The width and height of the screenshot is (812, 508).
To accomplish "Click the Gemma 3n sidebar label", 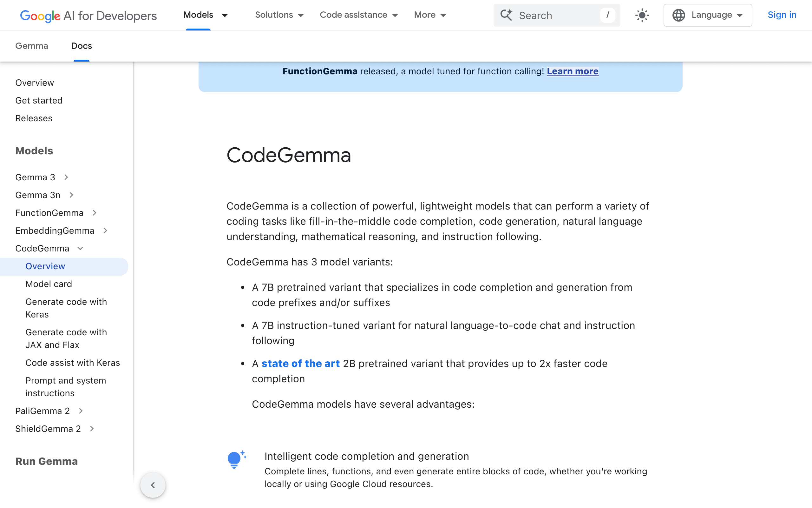I will [x=38, y=195].
